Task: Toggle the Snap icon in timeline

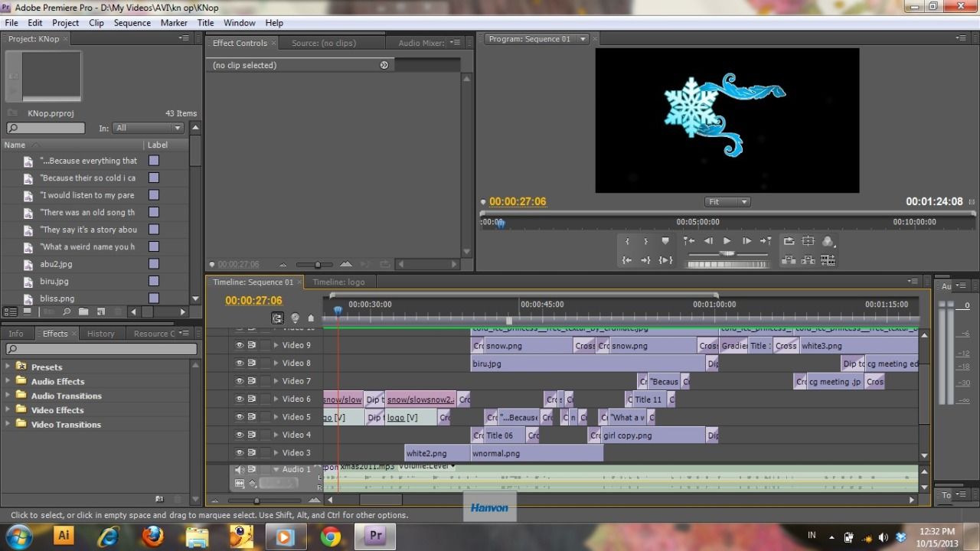Action: click(x=277, y=318)
